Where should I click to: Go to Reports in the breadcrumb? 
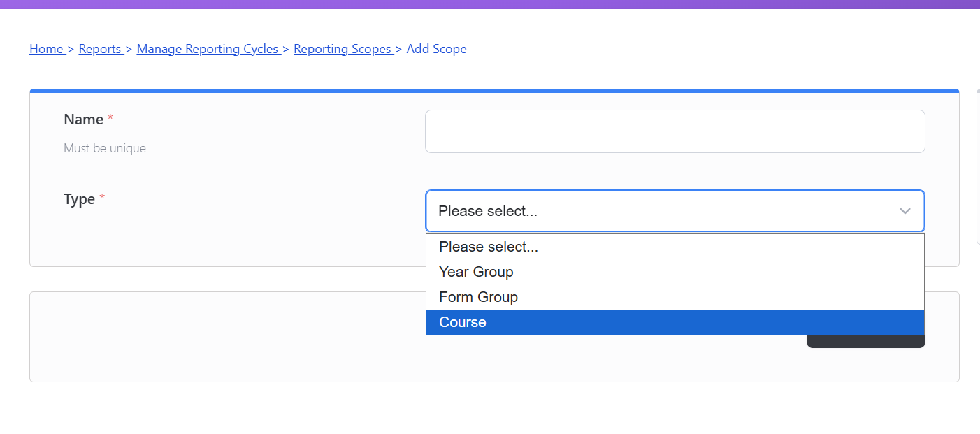coord(100,49)
